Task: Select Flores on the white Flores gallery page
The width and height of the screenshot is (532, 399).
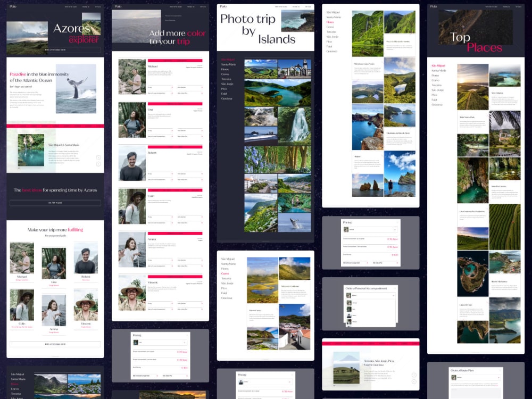Action: click(x=330, y=22)
